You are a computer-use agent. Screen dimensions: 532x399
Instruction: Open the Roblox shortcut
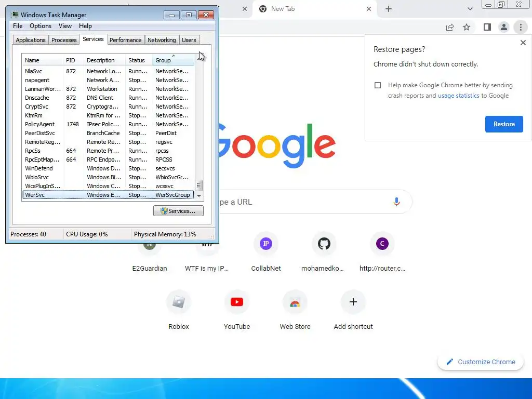pos(179,302)
